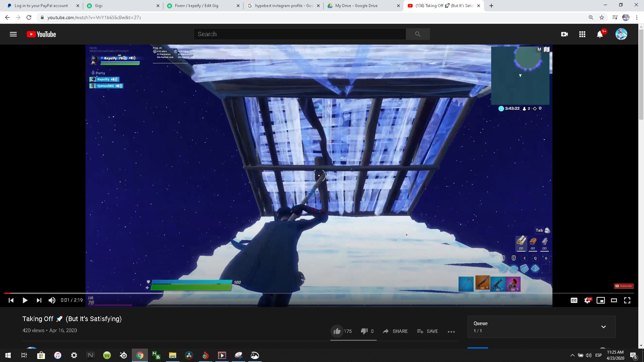Open the Windows Start menu

8,355
